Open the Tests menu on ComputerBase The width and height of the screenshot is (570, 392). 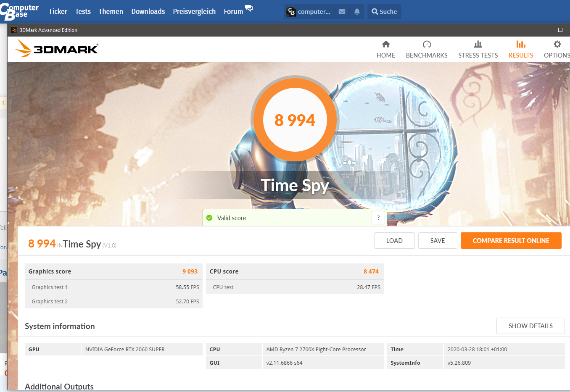pos(83,11)
